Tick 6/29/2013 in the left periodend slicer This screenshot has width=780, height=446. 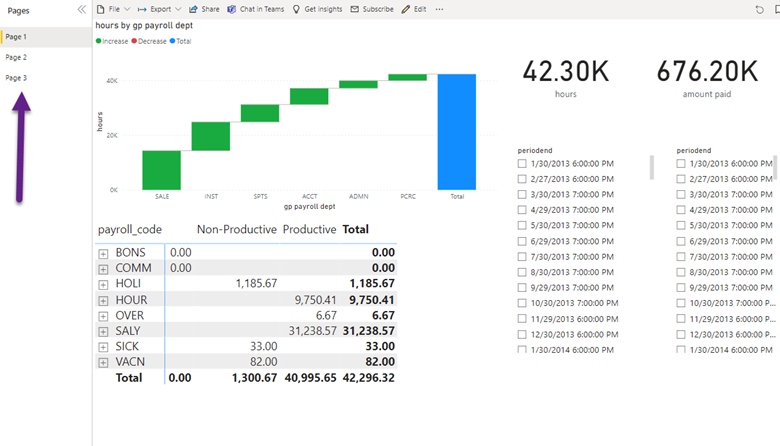[522, 241]
